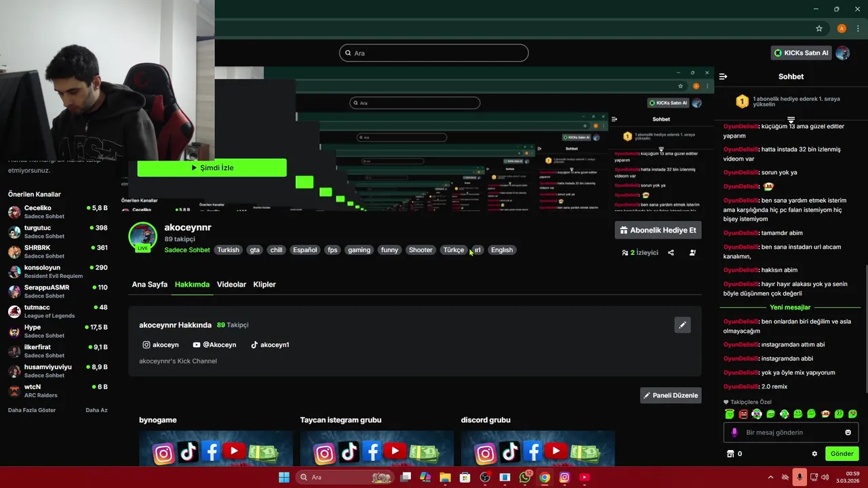Screen dimensions: 868x488
Task: View the 2 İzleyici viewer list
Action: pyautogui.click(x=639, y=252)
